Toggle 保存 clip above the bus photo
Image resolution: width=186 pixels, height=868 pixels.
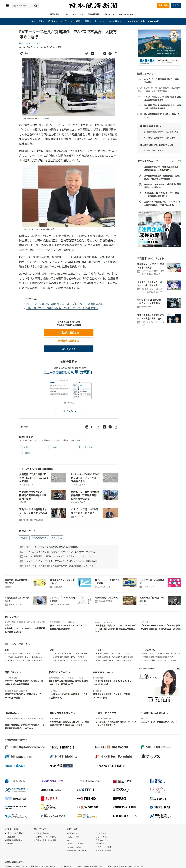pyautogui.click(x=24, y=53)
